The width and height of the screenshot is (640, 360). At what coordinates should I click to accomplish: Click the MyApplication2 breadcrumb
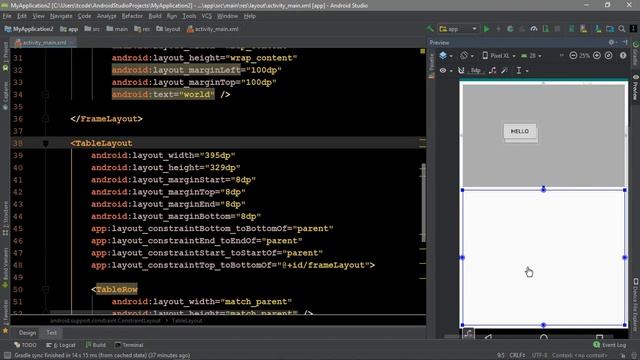pos(29,29)
